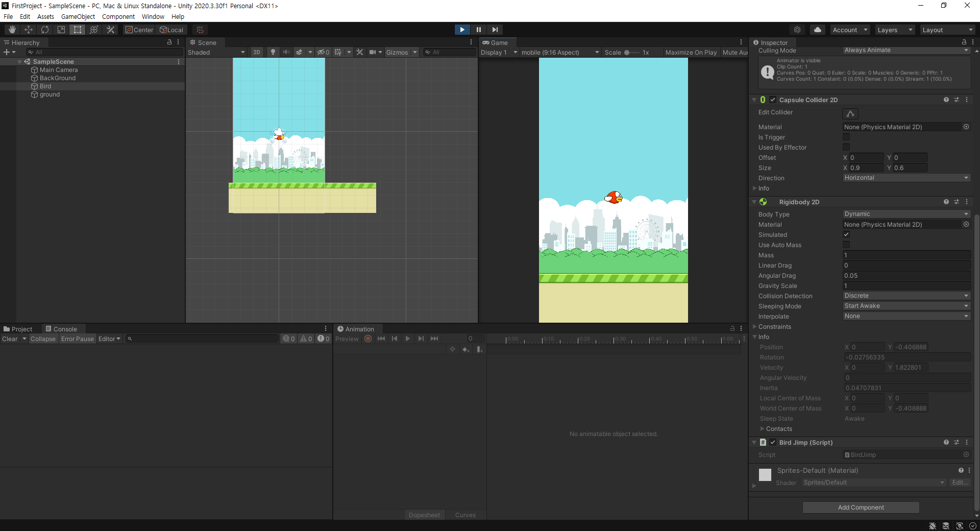Image resolution: width=980 pixels, height=531 pixels.
Task: Select the Transform tool
Action: click(x=94, y=30)
